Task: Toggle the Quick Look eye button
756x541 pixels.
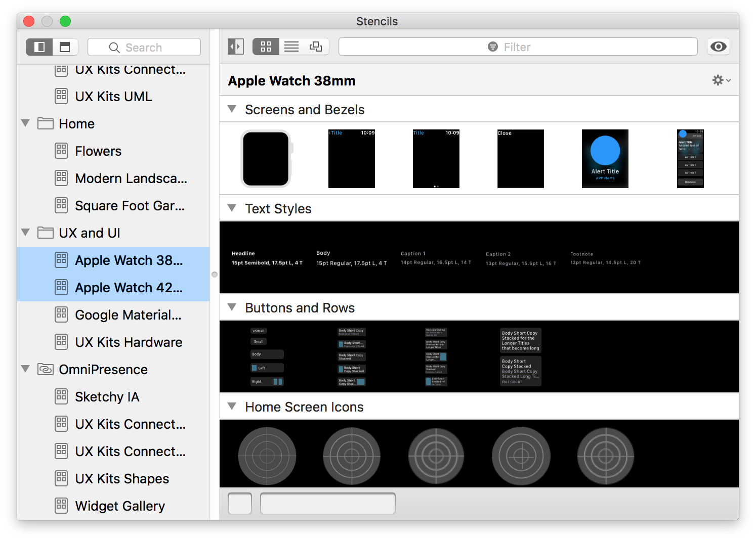Action: click(x=719, y=47)
